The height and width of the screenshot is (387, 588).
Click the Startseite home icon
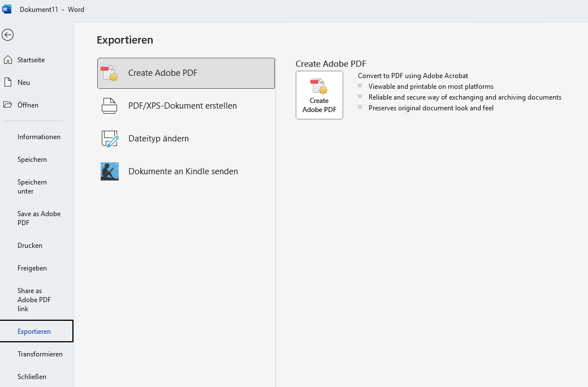point(8,60)
